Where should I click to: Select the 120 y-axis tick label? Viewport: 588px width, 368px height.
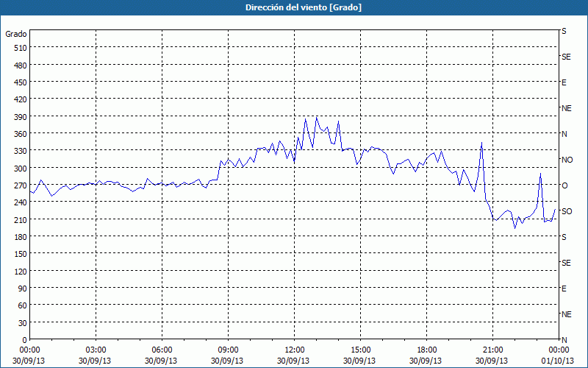21,272
